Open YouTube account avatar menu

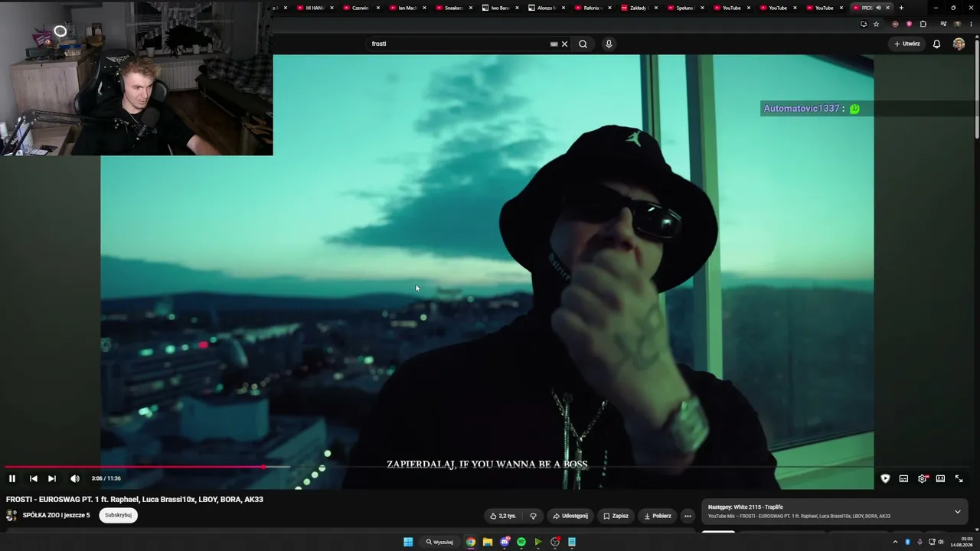pos(959,44)
